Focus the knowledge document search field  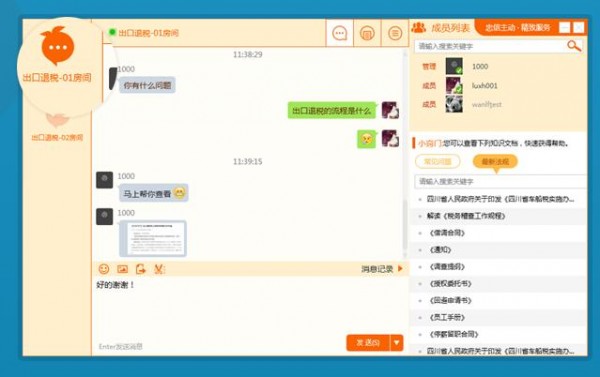click(501, 181)
